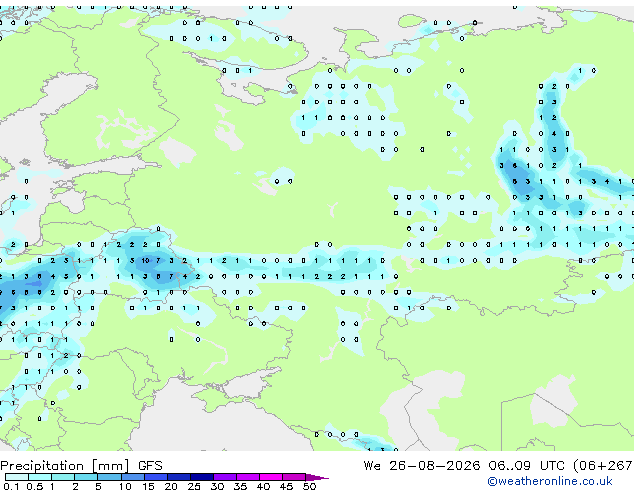Select the 20 to 25 mm legend swatch
Screen dimensions: 634x490
(178, 477)
